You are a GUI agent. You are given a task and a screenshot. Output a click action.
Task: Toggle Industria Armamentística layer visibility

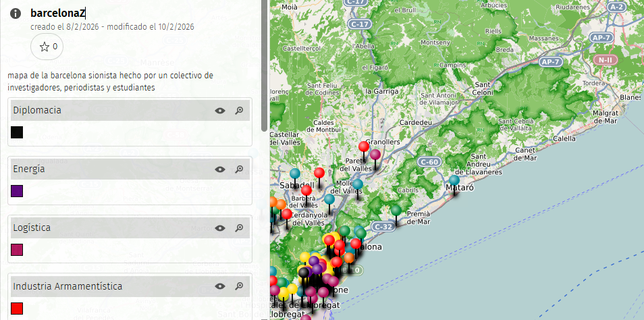(220, 286)
